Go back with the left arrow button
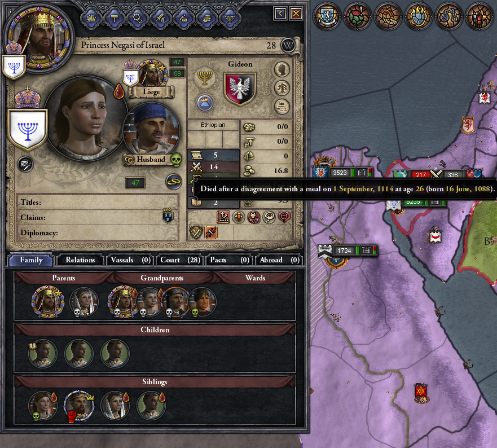Viewport: 497px width, 448px height. (x=280, y=14)
